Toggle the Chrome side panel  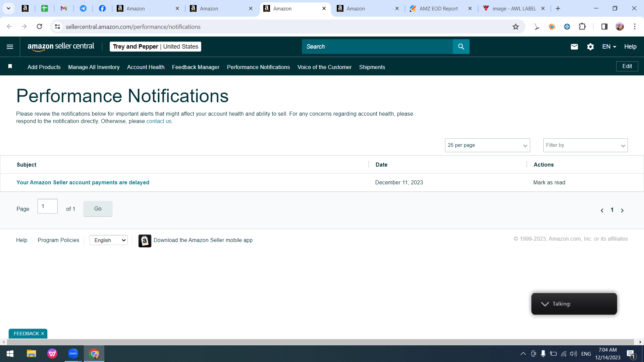(604, 26)
